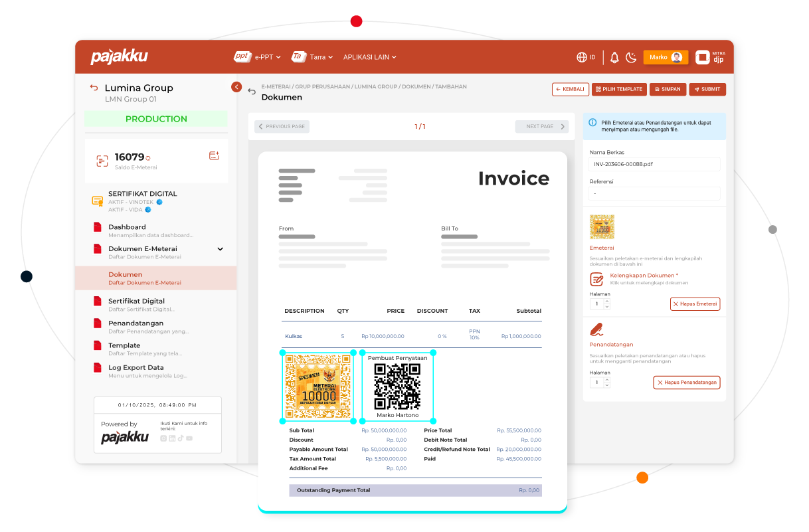Open Kelengkapan Dokumen link
The height and width of the screenshot is (532, 809).
point(644,275)
